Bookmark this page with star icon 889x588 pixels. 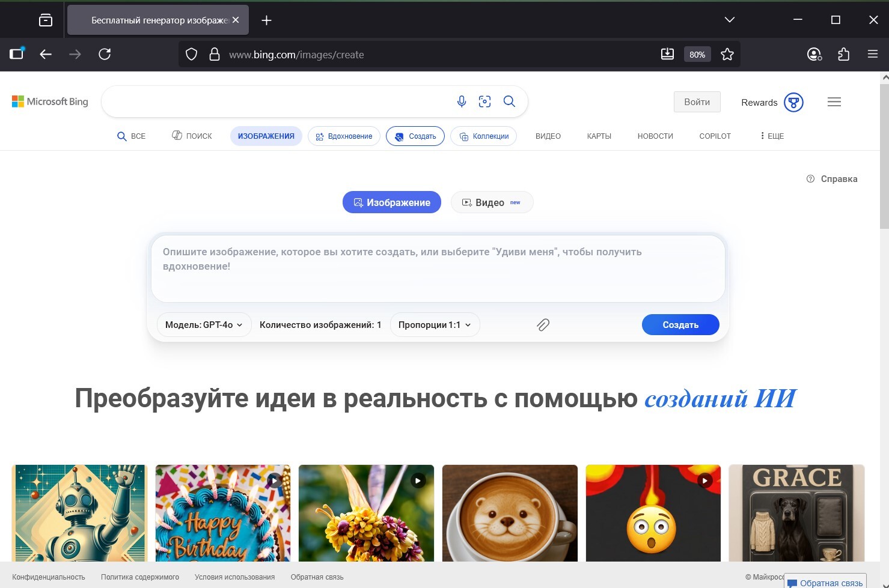(x=727, y=55)
